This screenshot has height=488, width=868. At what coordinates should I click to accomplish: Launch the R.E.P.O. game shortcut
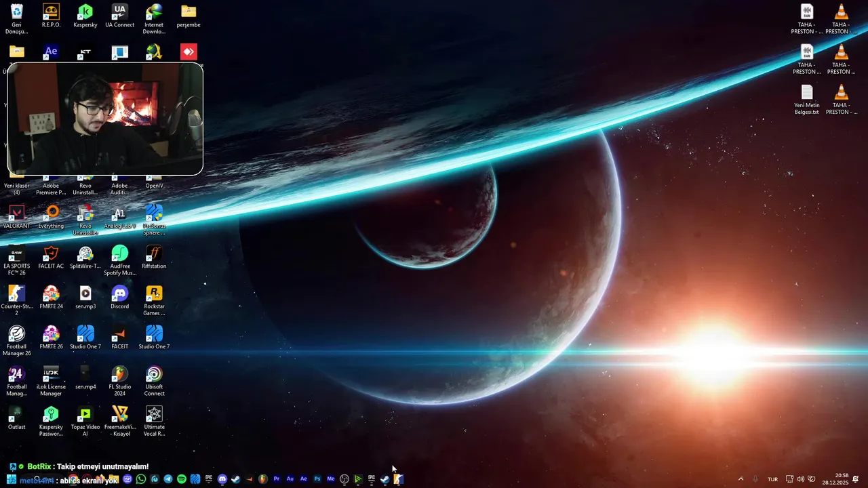[x=51, y=16]
